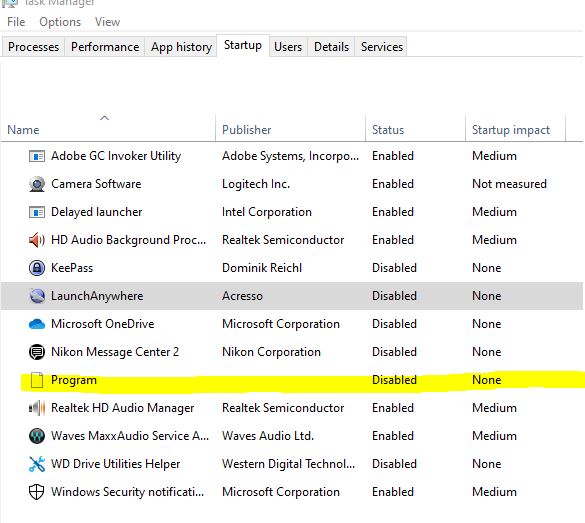Click the LaunchAnywhere globe icon

37,296
